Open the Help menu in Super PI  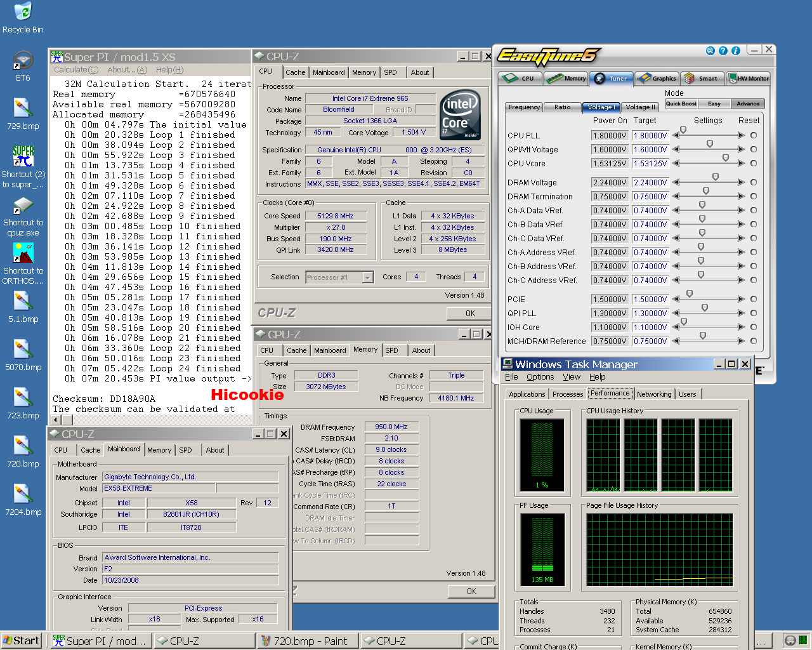coord(169,70)
